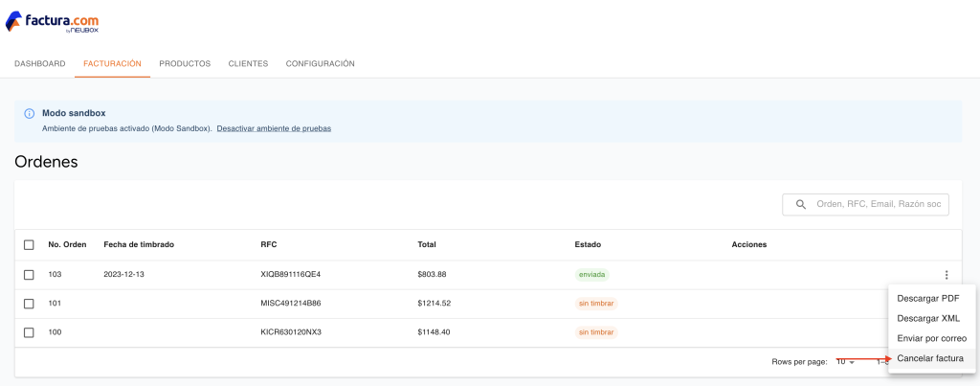Viewport: 980px width, 386px height.
Task: Click the factura.com logo
Action: (x=52, y=22)
